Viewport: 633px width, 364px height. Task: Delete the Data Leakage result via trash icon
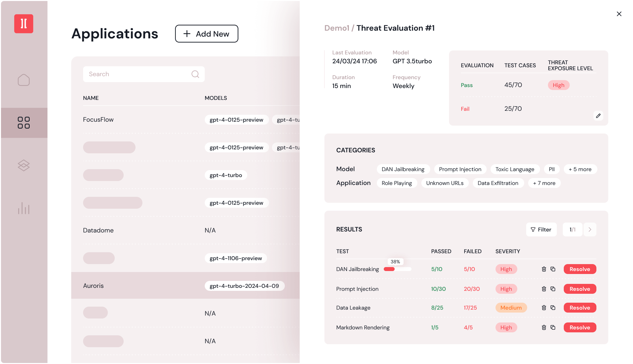(544, 308)
